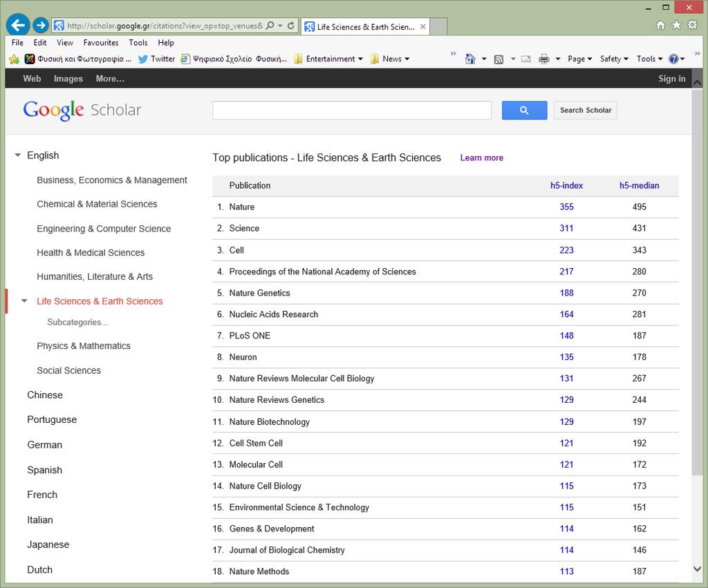708x588 pixels.
Task: Open the Favourites menu
Action: point(101,42)
